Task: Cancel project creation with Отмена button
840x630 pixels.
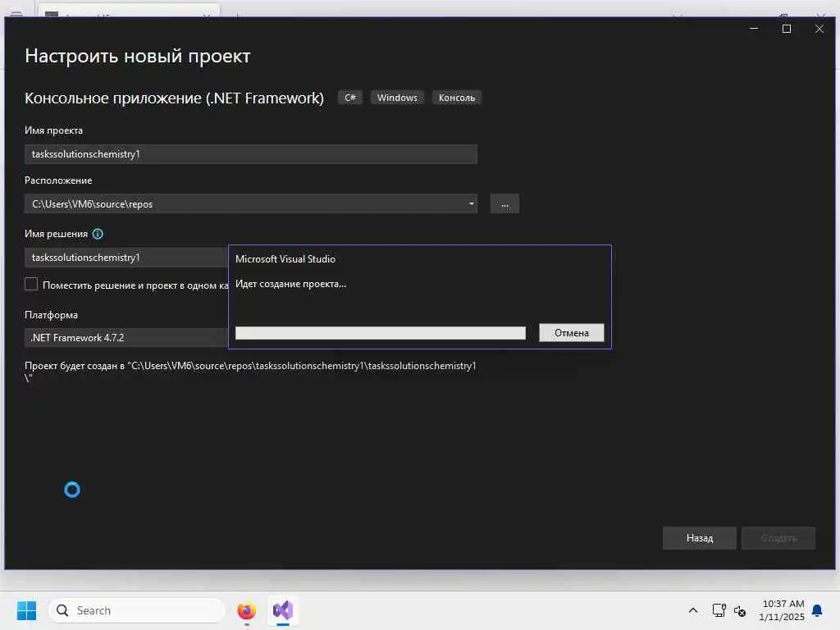Action: pyautogui.click(x=571, y=333)
